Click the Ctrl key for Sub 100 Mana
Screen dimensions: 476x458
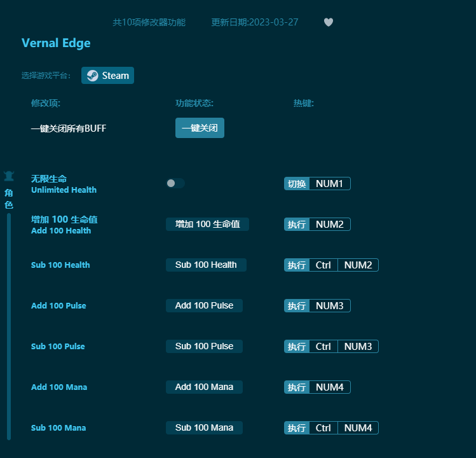click(x=323, y=428)
